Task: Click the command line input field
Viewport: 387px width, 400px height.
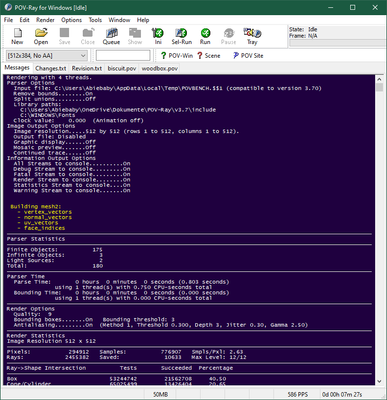Action: coord(123,56)
